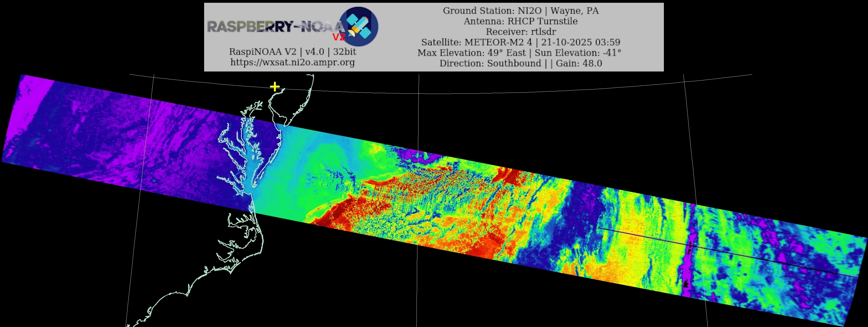Click the Direction: Southbound Gain line
Viewport: 868px width, 327px height.
pyautogui.click(x=521, y=63)
